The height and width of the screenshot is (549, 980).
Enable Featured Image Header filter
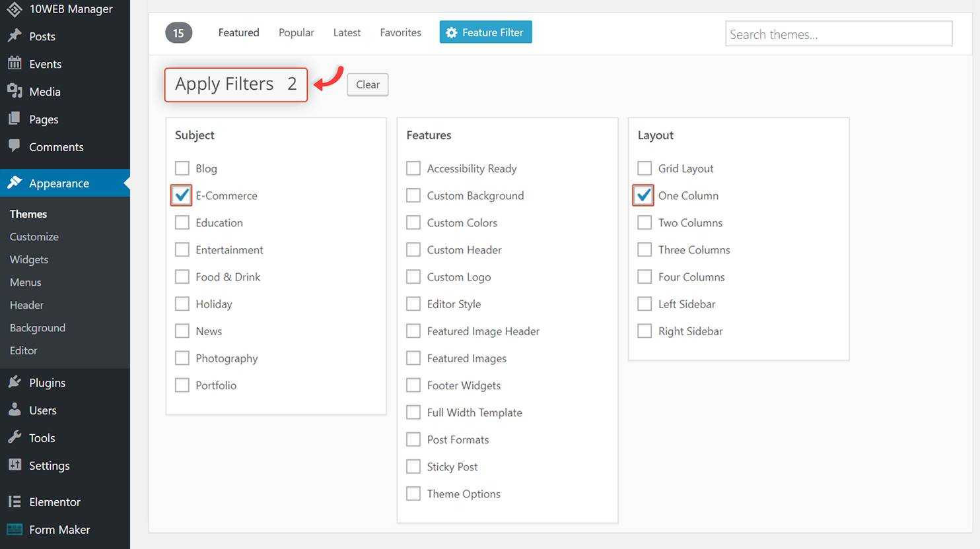(413, 331)
